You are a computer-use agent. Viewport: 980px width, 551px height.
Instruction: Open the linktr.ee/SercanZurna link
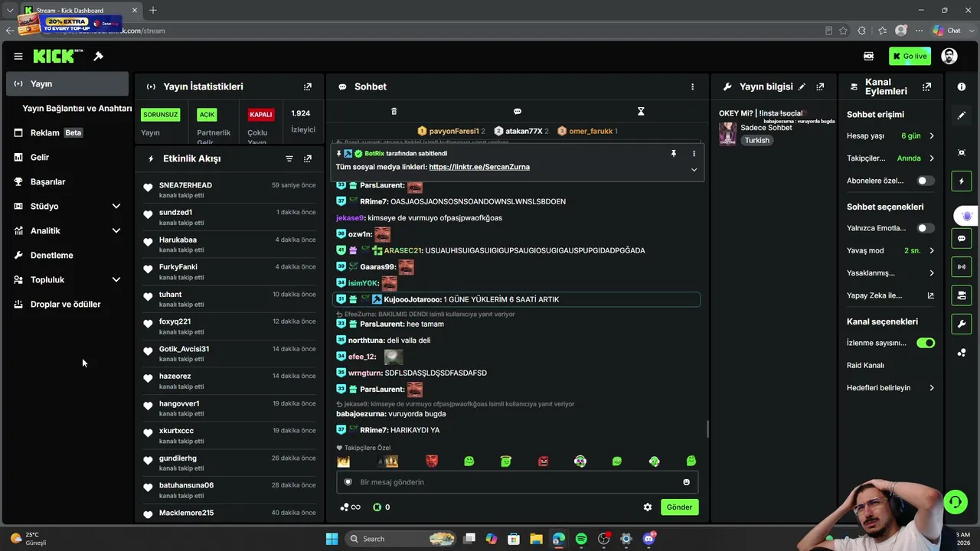click(x=479, y=167)
